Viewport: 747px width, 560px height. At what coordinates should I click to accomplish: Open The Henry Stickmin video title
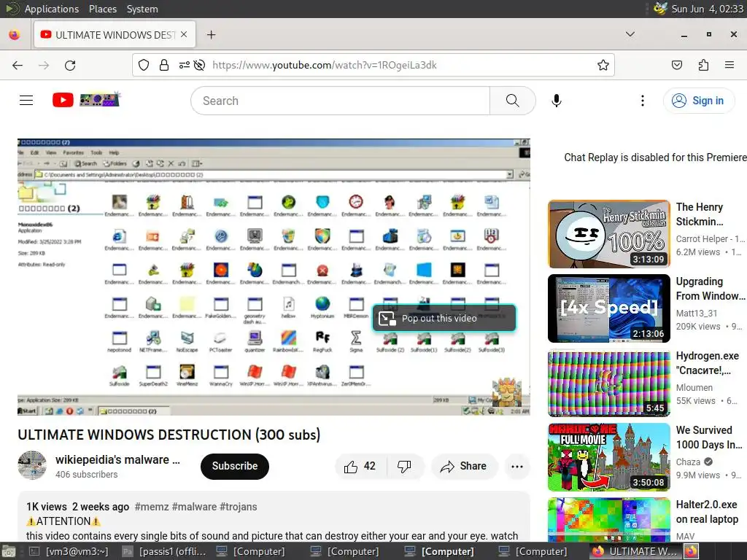(x=700, y=214)
